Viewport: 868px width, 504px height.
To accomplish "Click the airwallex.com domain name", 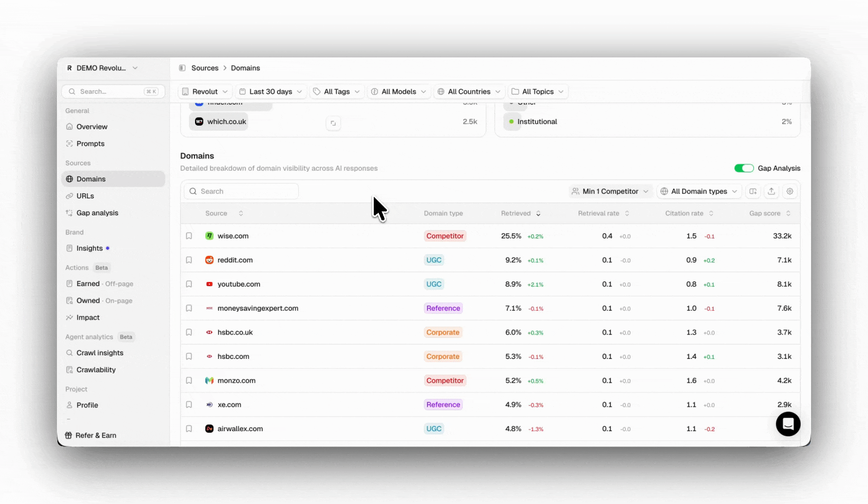I will coord(240,429).
